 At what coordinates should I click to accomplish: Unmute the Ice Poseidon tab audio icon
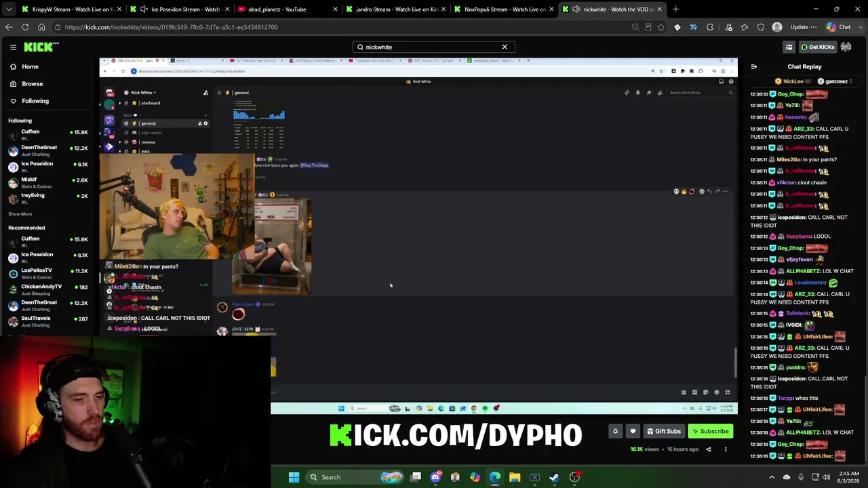point(143,9)
